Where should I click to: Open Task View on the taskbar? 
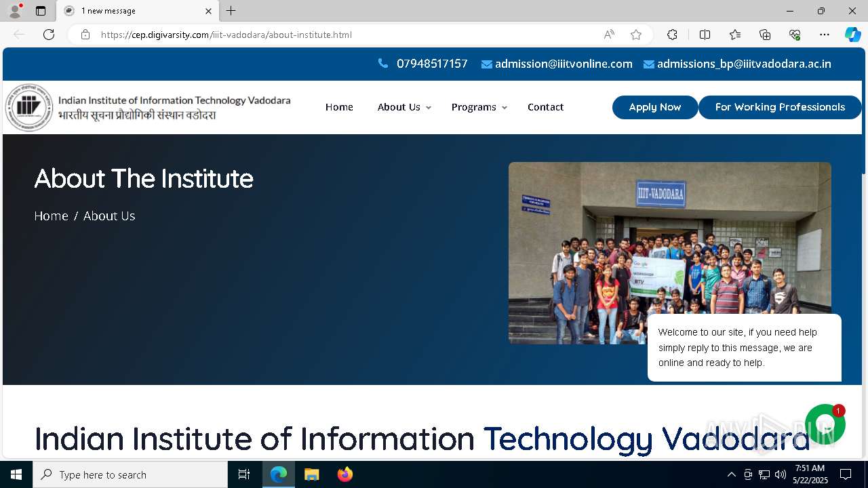pos(244,474)
